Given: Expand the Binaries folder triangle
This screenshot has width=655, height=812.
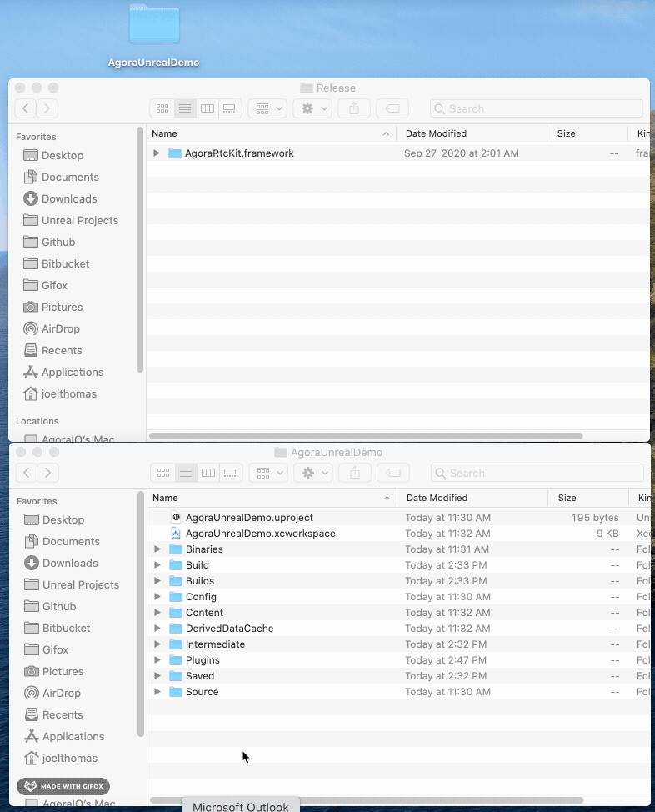Looking at the screenshot, I should tap(157, 549).
